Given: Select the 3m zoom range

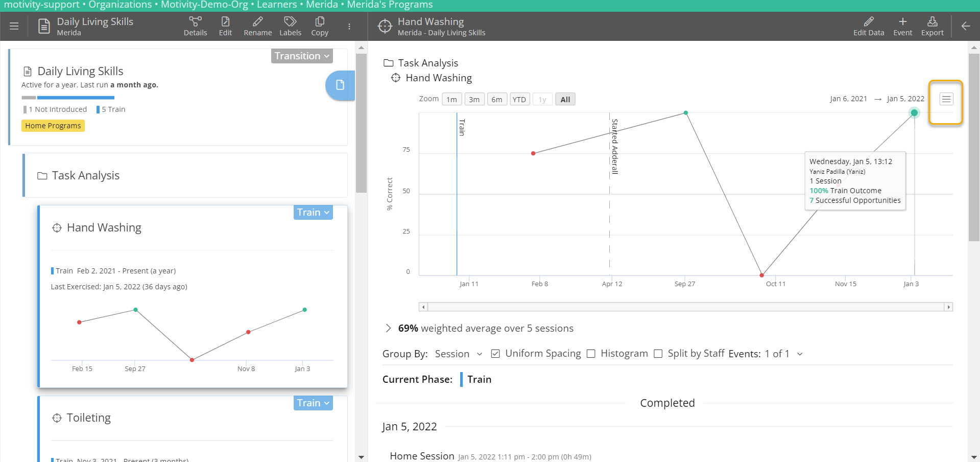Looking at the screenshot, I should 474,99.
